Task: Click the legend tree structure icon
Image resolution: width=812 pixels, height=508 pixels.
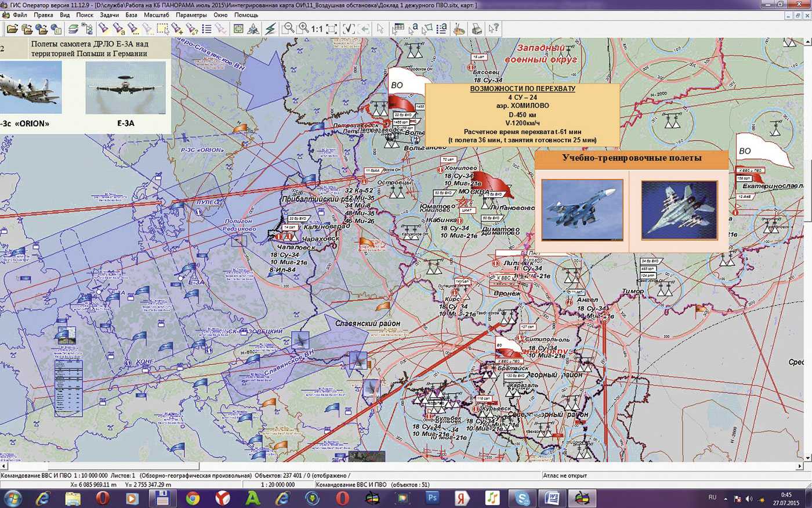Action: pyautogui.click(x=88, y=28)
